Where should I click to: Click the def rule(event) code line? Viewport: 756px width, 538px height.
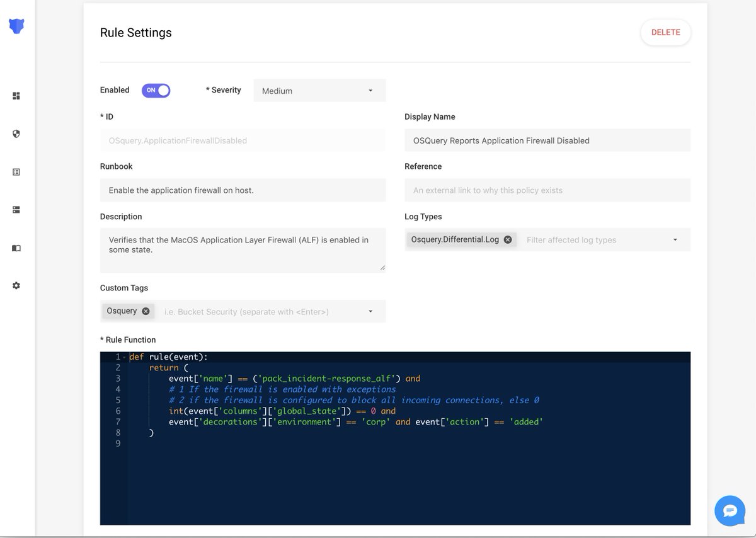[x=168, y=357]
